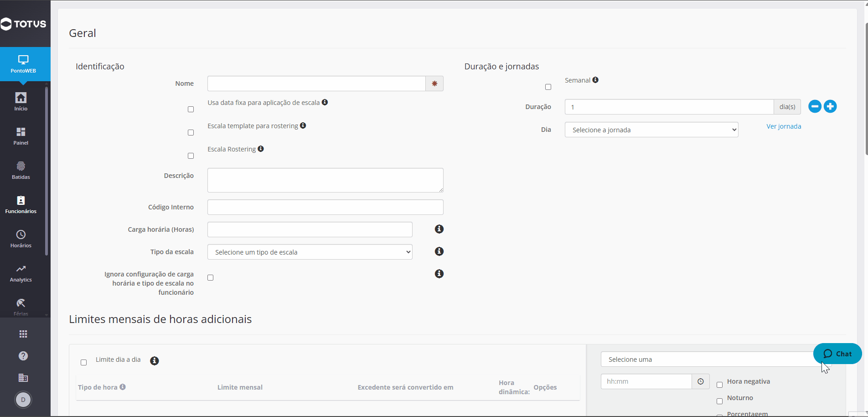
Task: Click the Código Interno field
Action: pos(325,207)
